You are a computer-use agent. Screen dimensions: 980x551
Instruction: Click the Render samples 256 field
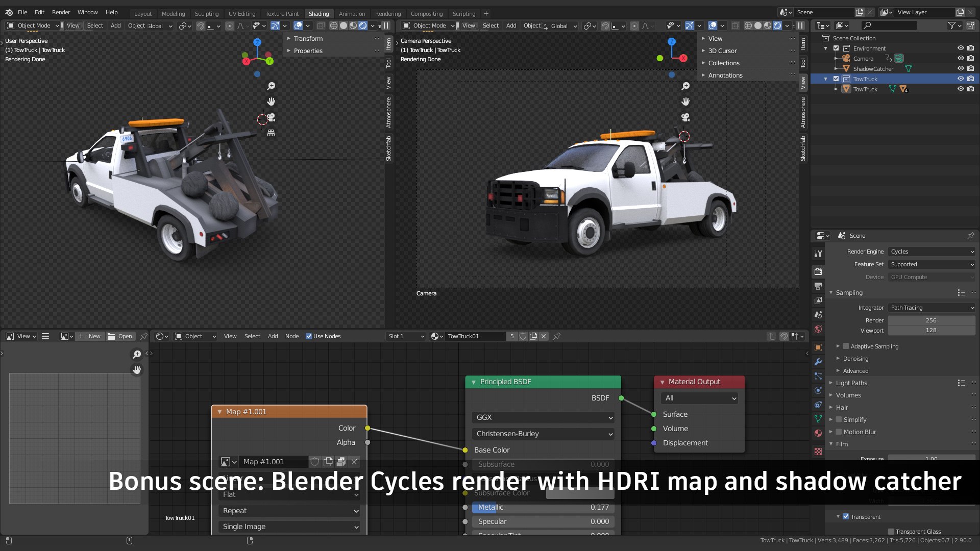[x=932, y=320]
